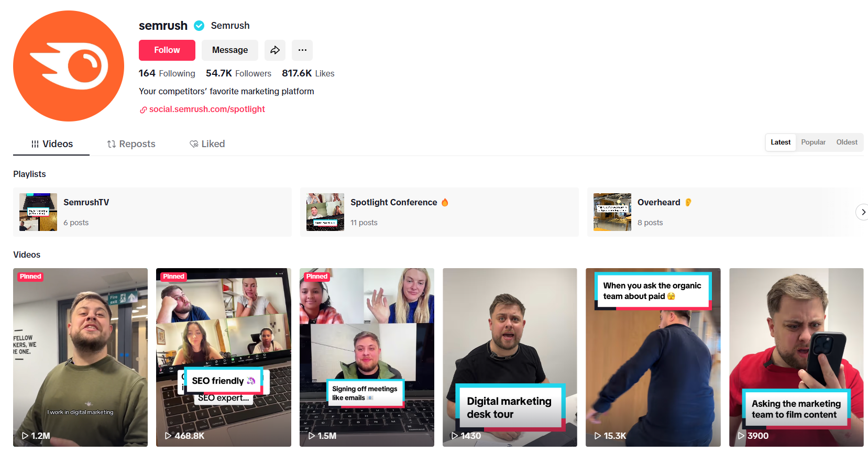Click the play icon next to 1430 views
This screenshot has height=453, width=868.
click(x=455, y=436)
